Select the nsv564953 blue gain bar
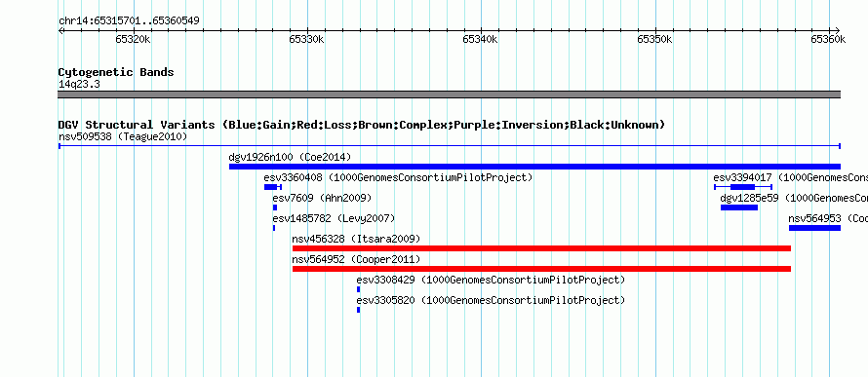Viewport: 868px width, 377px height. click(815, 228)
